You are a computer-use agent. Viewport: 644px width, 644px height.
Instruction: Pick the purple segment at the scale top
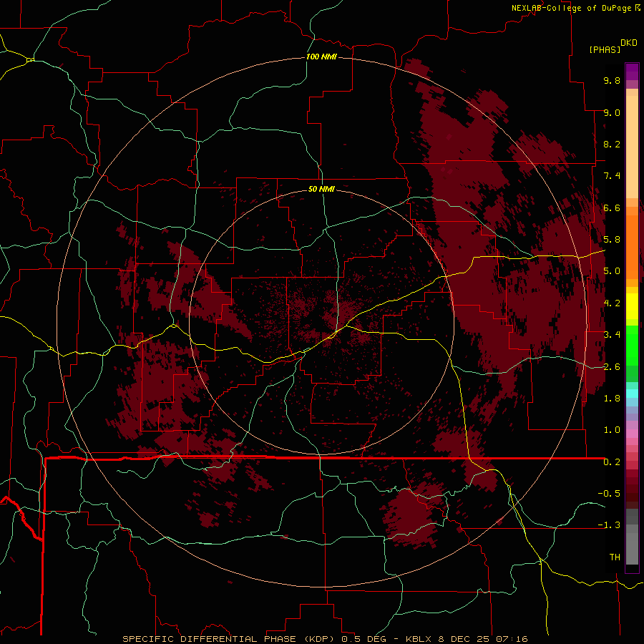click(x=632, y=72)
